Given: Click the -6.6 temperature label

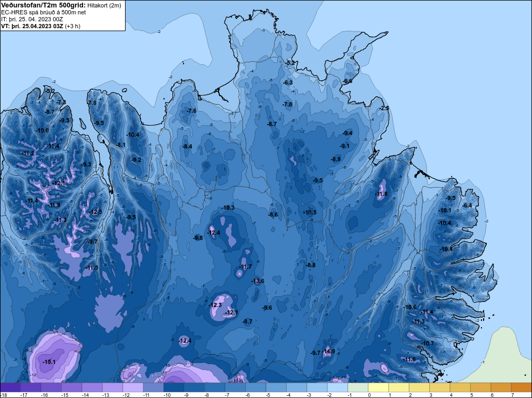Looking at the screenshot, I should pos(347,81).
